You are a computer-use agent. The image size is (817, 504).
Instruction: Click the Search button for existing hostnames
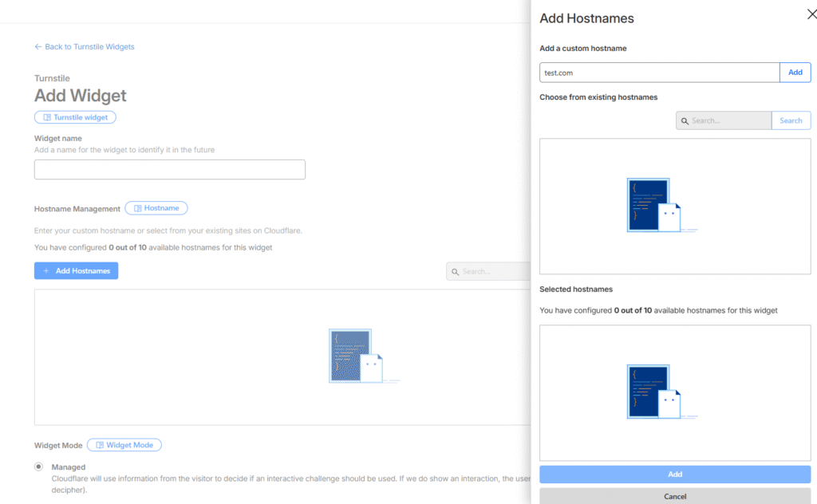[x=791, y=120]
